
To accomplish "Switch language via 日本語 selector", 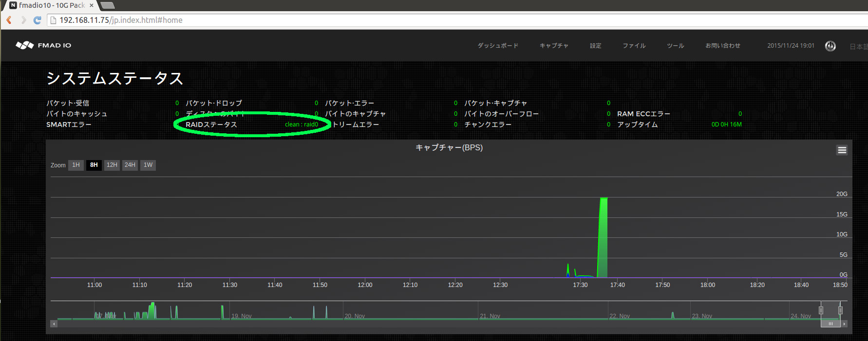I will [x=859, y=47].
